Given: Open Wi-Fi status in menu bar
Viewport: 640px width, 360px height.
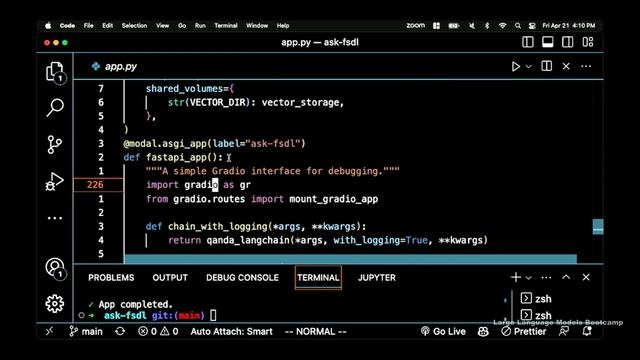Looking at the screenshot, I should [x=502, y=26].
